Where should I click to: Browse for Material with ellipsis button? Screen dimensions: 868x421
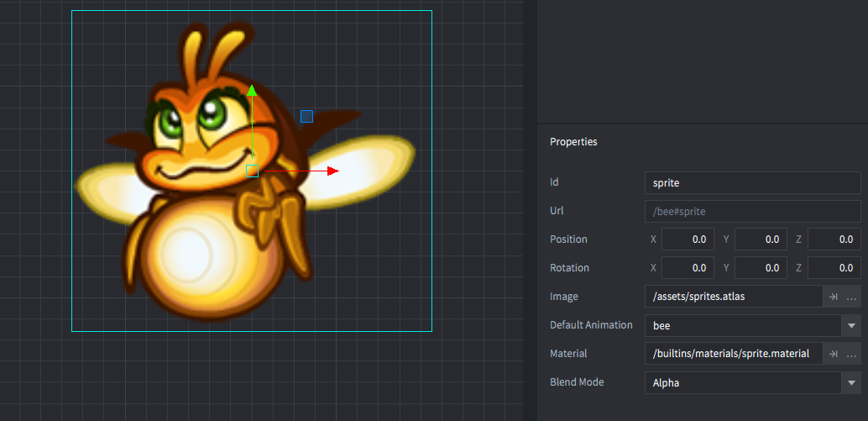852,354
